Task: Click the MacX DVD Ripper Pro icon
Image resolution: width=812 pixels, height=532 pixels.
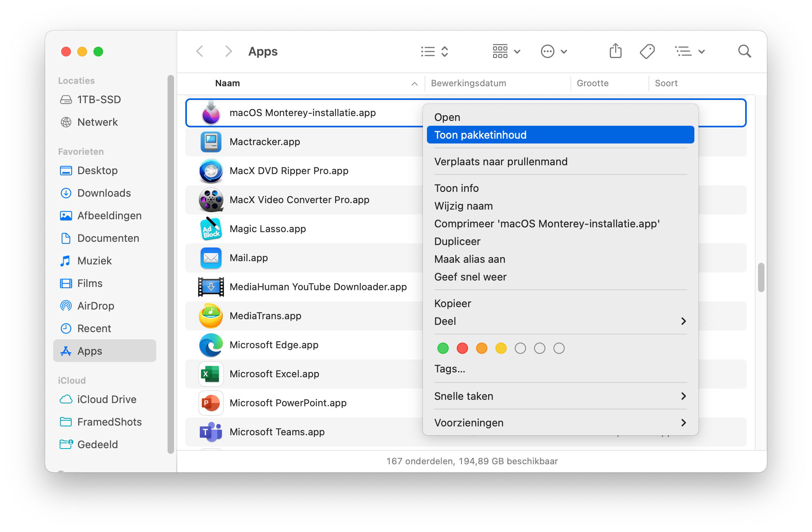Action: click(211, 171)
